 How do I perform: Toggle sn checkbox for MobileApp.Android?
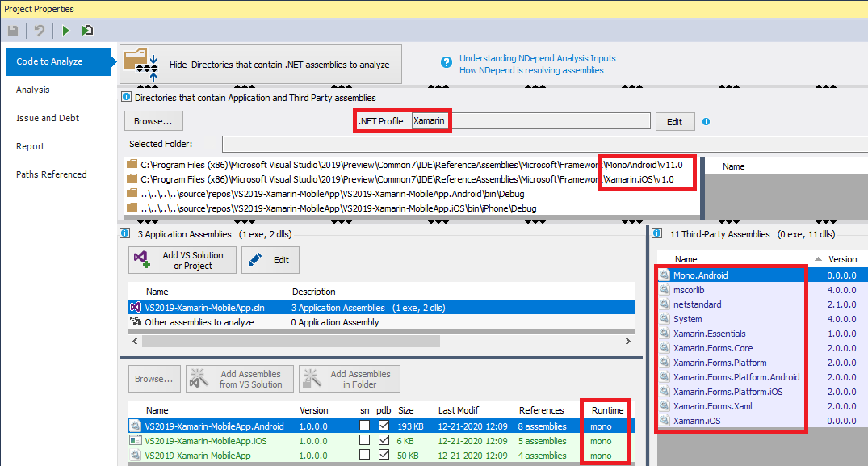(x=364, y=426)
